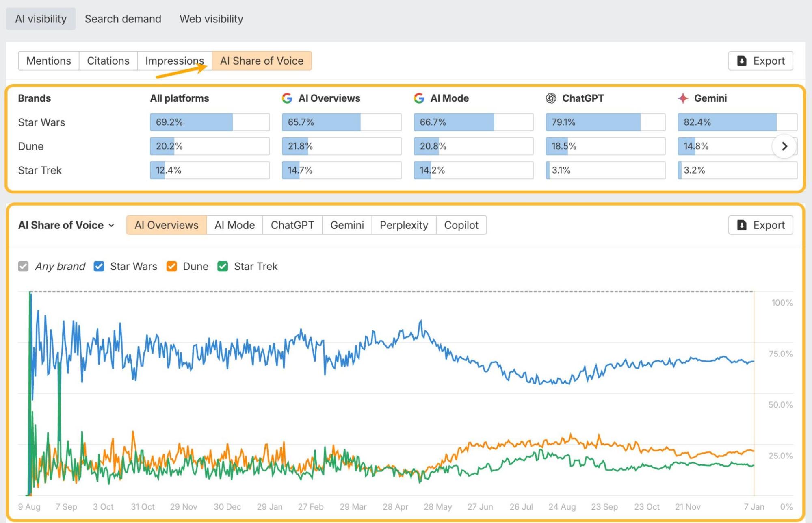
Task: Click the download icon in the top Export button
Action: pos(742,61)
